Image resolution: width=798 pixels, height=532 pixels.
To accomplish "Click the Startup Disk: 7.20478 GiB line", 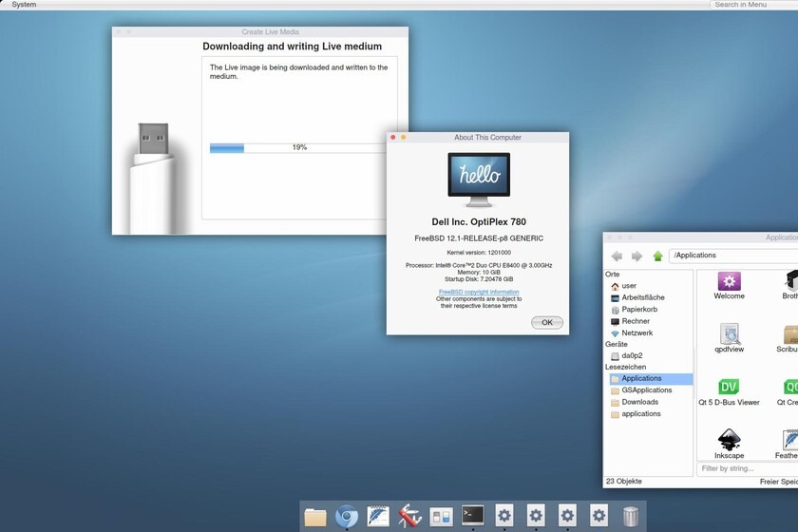I will [x=479, y=279].
